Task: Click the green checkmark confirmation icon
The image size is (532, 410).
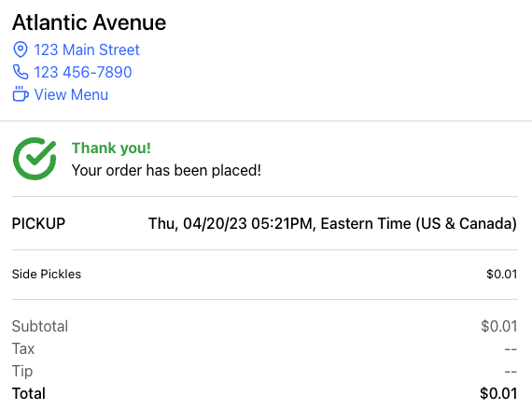Action: pyautogui.click(x=35, y=159)
